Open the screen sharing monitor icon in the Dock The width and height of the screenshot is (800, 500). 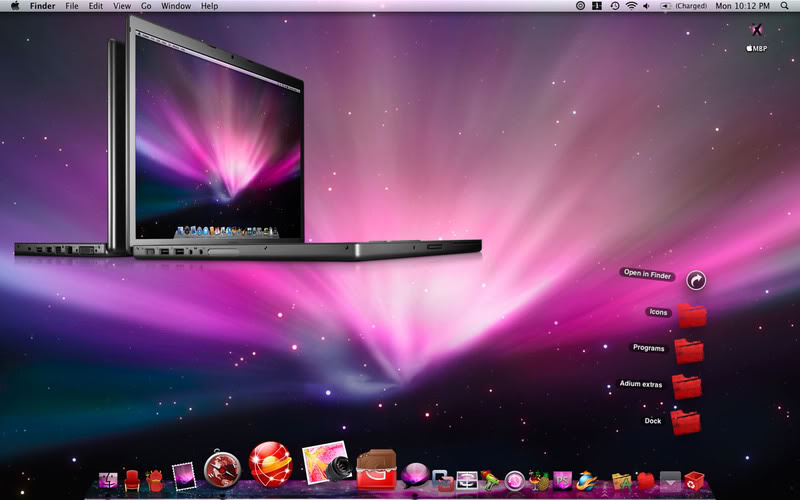[x=466, y=481]
